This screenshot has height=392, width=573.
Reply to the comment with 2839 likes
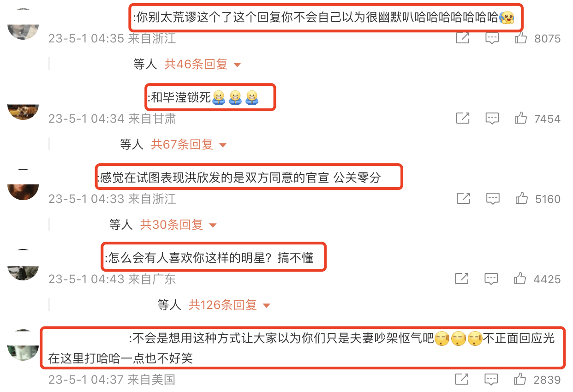(x=492, y=380)
